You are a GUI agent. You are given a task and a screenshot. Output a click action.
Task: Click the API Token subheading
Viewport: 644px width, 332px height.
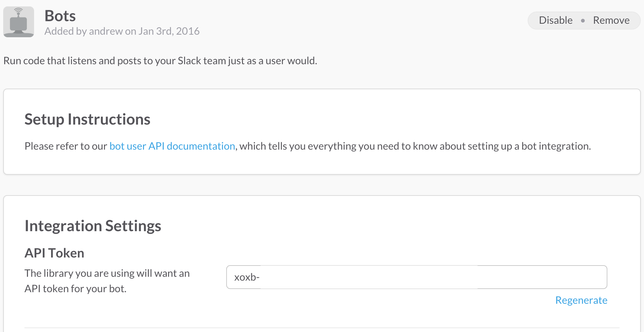tap(54, 253)
